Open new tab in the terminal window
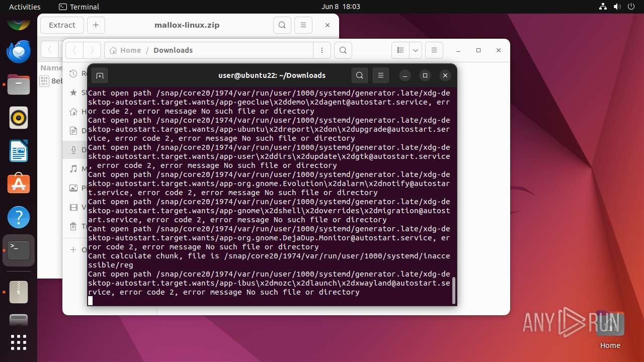This screenshot has width=644, height=362. [100, 75]
